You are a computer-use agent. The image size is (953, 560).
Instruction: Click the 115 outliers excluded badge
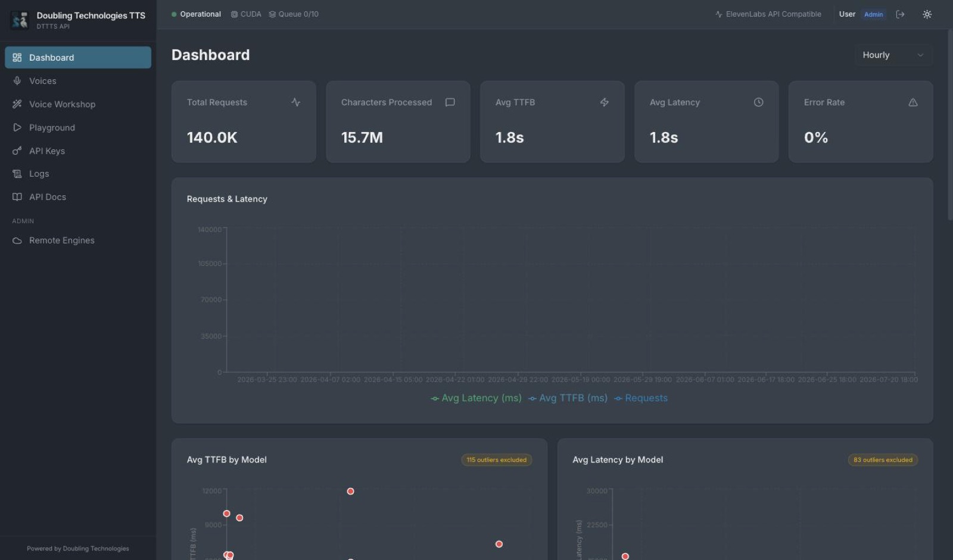(x=496, y=460)
